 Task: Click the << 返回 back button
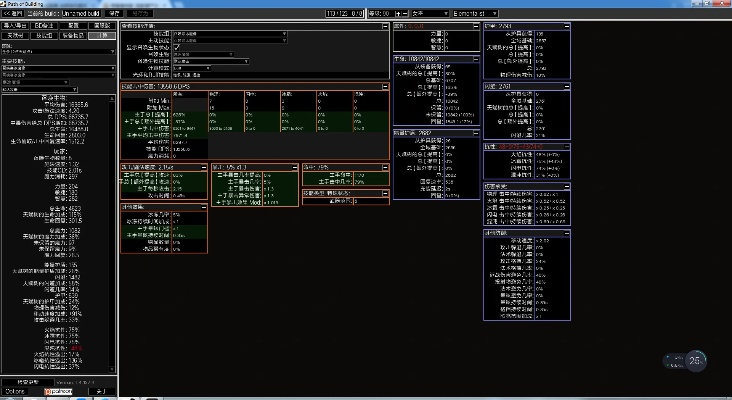click(13, 13)
